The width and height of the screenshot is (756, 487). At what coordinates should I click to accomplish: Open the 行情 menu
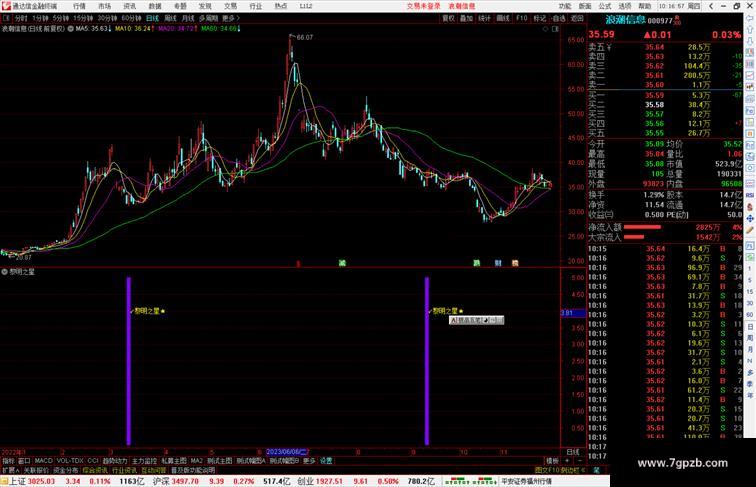pos(79,6)
